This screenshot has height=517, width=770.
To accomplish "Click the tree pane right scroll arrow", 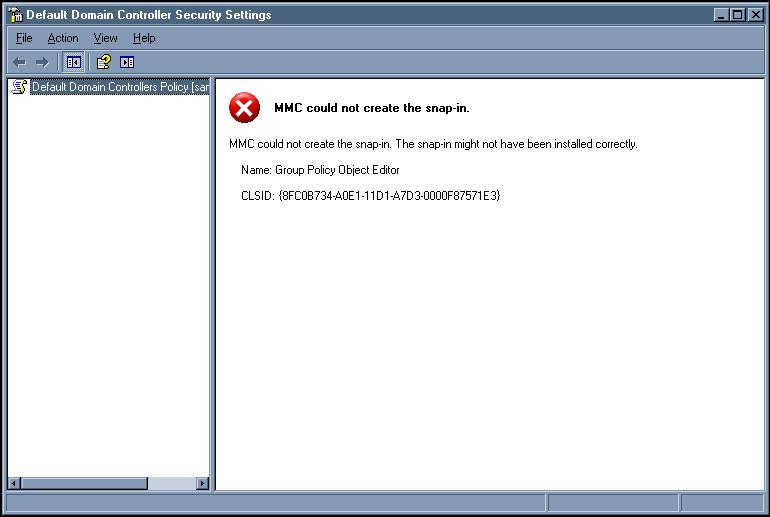I will pyautogui.click(x=202, y=484).
